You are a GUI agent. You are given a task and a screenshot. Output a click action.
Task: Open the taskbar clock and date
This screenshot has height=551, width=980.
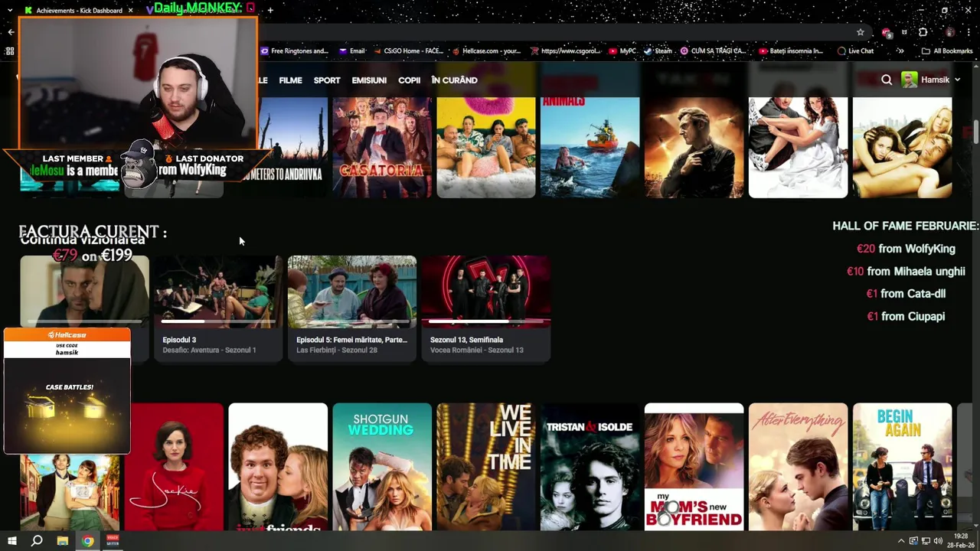click(x=961, y=541)
